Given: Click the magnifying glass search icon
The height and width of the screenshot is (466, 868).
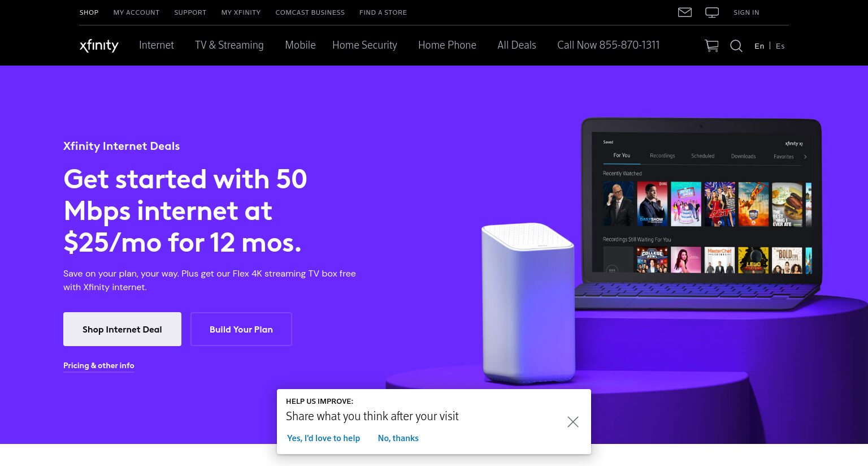Looking at the screenshot, I should [736, 46].
